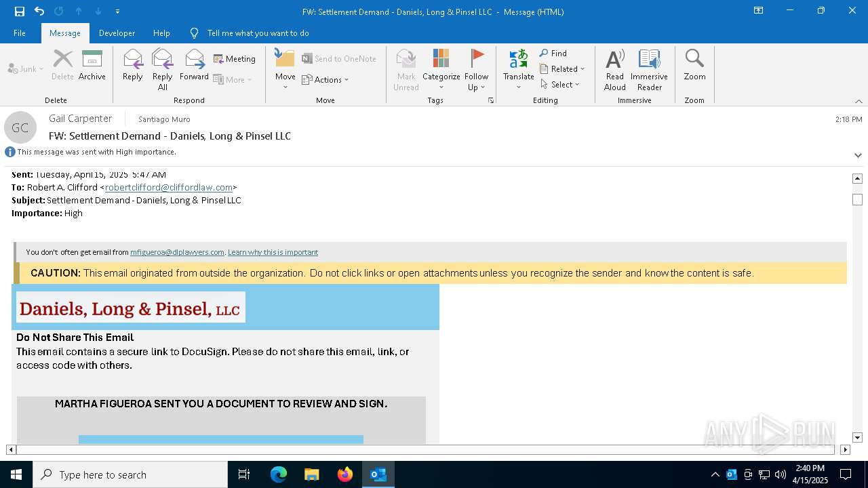The height and width of the screenshot is (488, 868).
Task: Switch to the Message ribbon tab
Action: pyautogui.click(x=65, y=33)
